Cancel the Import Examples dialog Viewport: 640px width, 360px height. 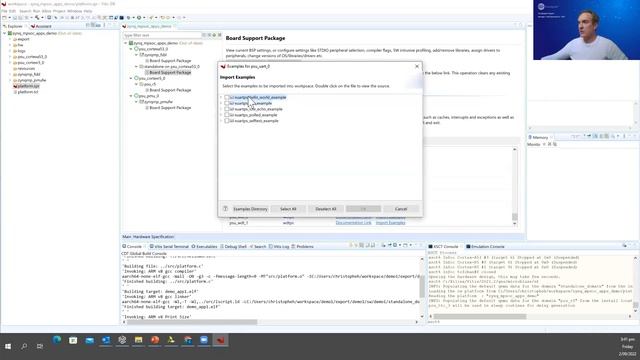[x=401, y=209]
